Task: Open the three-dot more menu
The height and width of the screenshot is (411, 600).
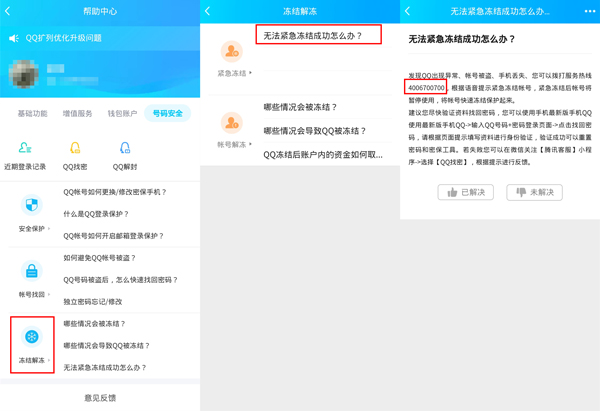Action: click(x=590, y=11)
